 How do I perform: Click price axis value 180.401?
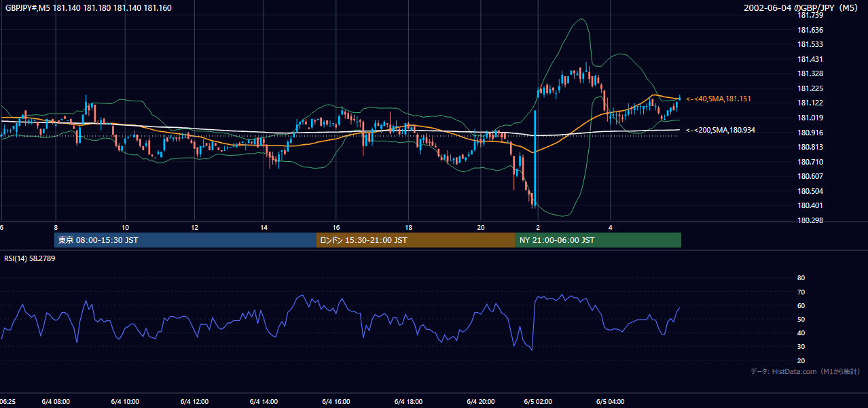[810, 205]
